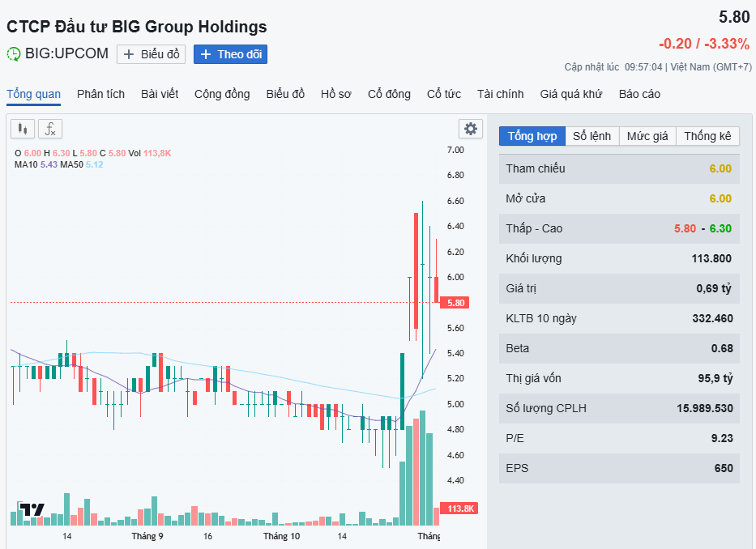Open the Giá quá khứ tab
The height and width of the screenshot is (549, 756).
click(571, 94)
